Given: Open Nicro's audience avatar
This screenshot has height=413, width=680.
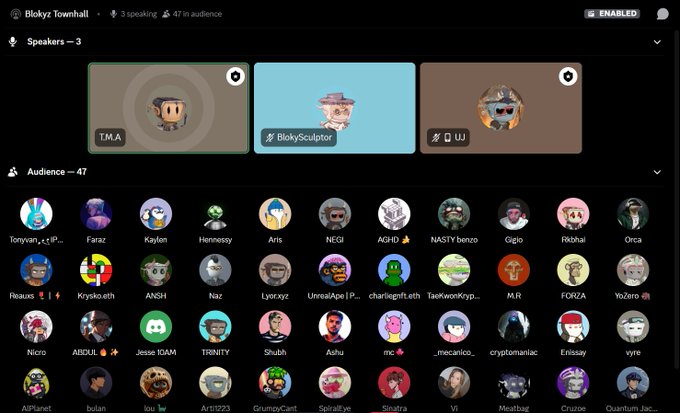Looking at the screenshot, I should [36, 327].
